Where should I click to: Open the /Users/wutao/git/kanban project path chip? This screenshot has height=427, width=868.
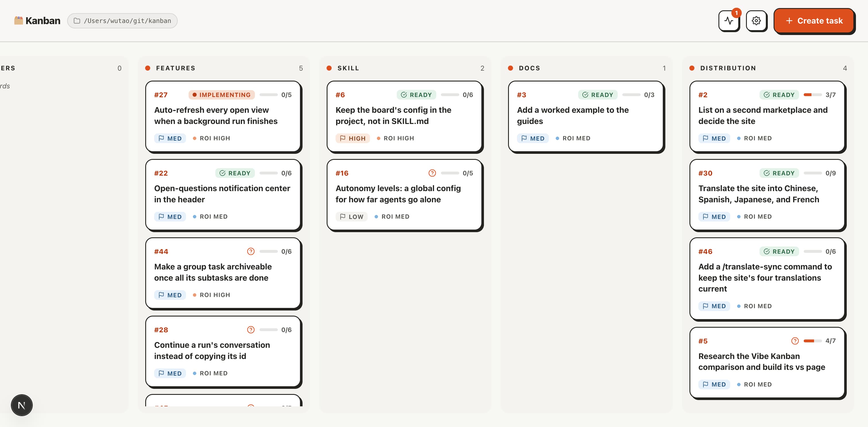pyautogui.click(x=122, y=21)
